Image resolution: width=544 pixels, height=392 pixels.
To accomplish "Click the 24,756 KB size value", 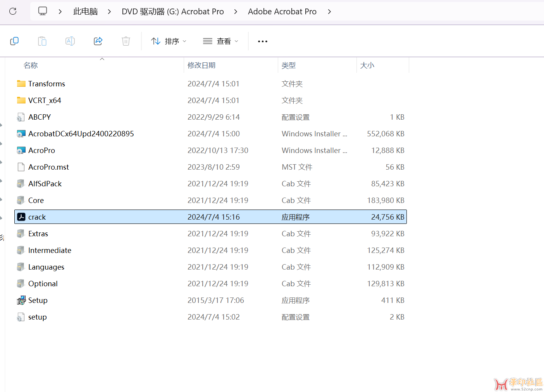I will click(387, 217).
